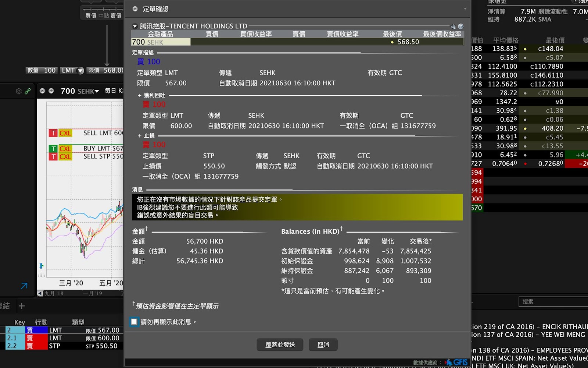Click 平均價格 column header in portfolio
Image resolution: width=588 pixels, height=368 pixels.
coord(506,40)
